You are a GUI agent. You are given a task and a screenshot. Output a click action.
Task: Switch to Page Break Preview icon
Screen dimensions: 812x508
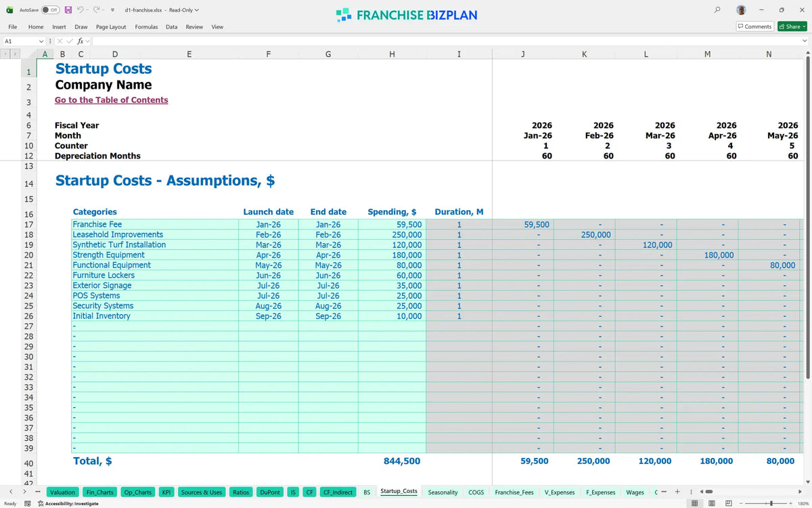coord(728,503)
